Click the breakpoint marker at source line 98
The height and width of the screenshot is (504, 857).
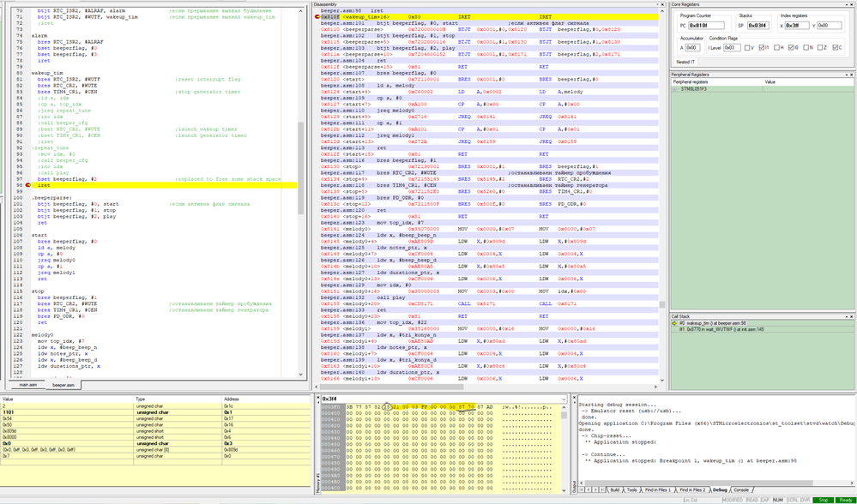(x=27, y=186)
